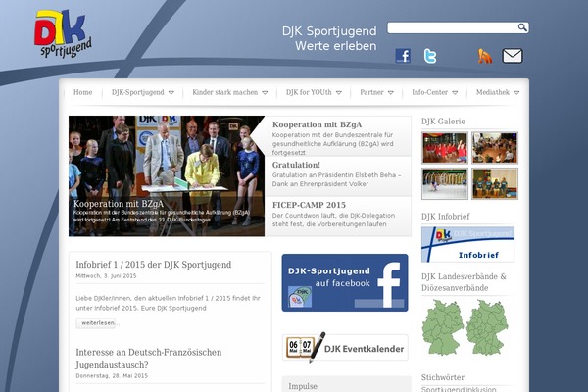Screen dimensions: 588x392
Task: Expand the arrow beside Mediathek
Action: [516, 93]
